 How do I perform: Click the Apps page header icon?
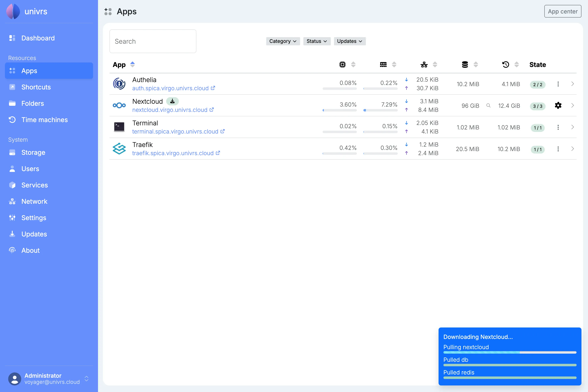click(x=108, y=11)
